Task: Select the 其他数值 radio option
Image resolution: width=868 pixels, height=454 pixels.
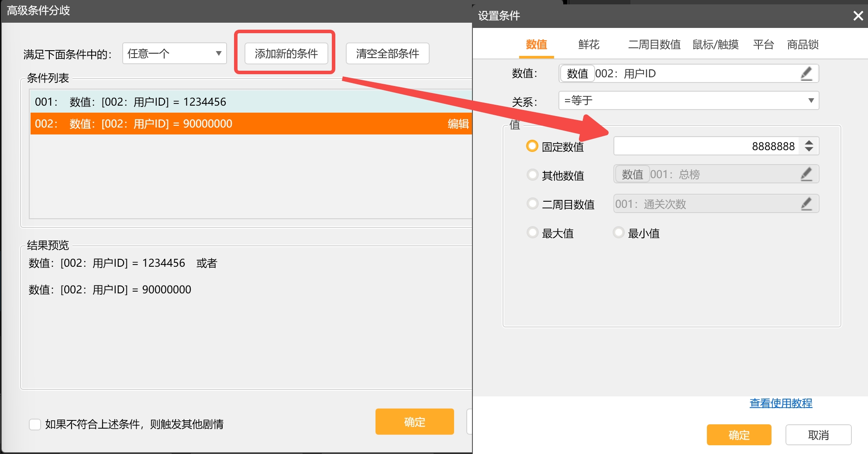Action: [x=532, y=175]
